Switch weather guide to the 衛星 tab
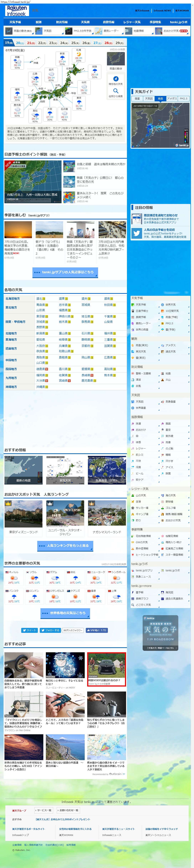Screen dimensions: 194x868 pos(137,99)
